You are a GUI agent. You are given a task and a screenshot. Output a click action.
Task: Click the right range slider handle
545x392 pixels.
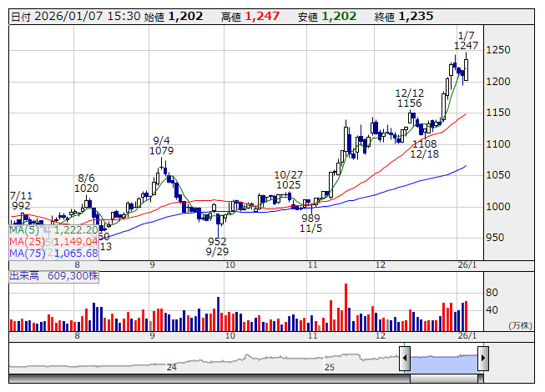click(482, 359)
